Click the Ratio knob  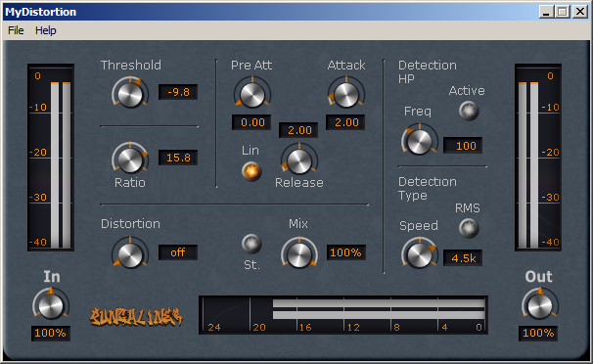tap(130, 159)
